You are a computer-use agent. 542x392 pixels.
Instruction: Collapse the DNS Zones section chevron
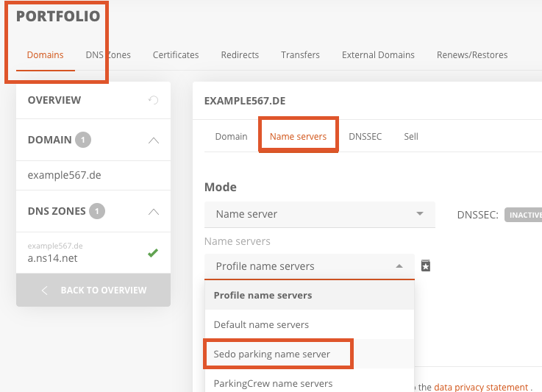[154, 212]
